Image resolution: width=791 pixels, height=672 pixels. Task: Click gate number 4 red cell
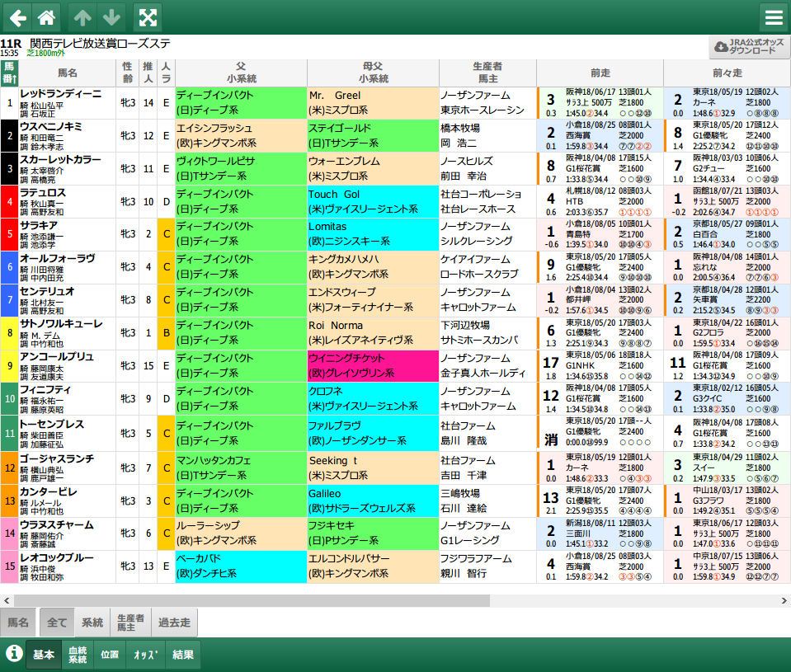click(10, 201)
